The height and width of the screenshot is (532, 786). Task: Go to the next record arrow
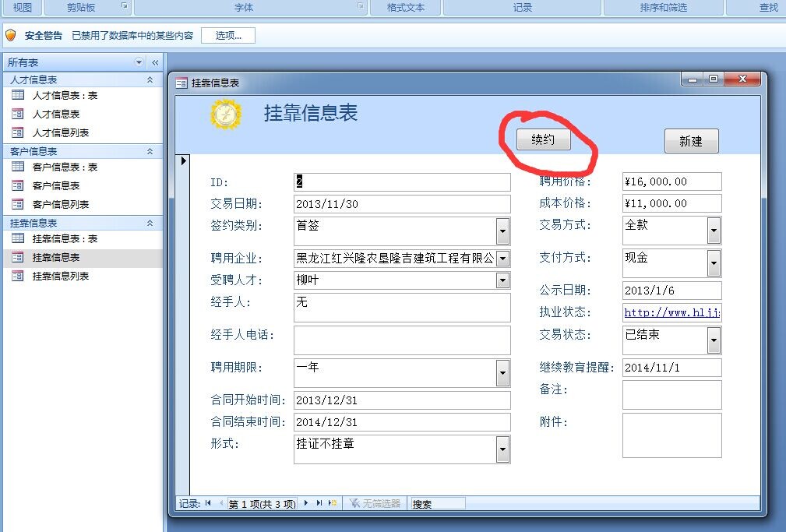pyautogui.click(x=306, y=504)
